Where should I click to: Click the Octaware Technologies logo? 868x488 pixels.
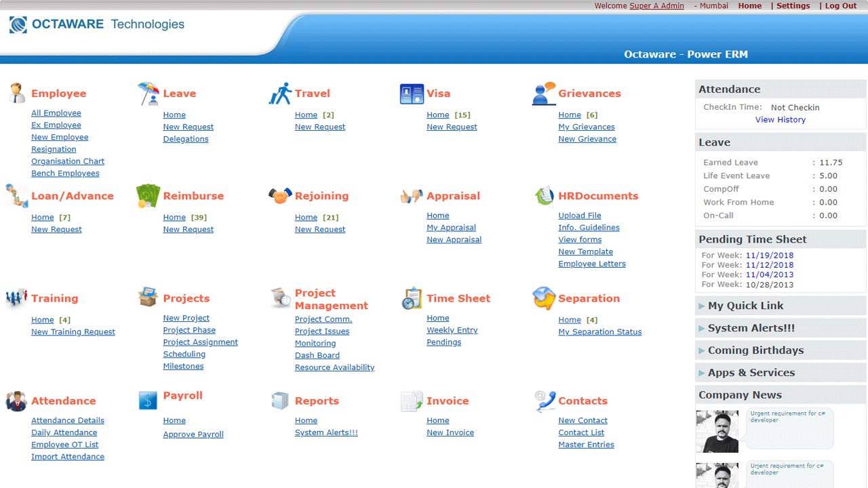pos(96,25)
